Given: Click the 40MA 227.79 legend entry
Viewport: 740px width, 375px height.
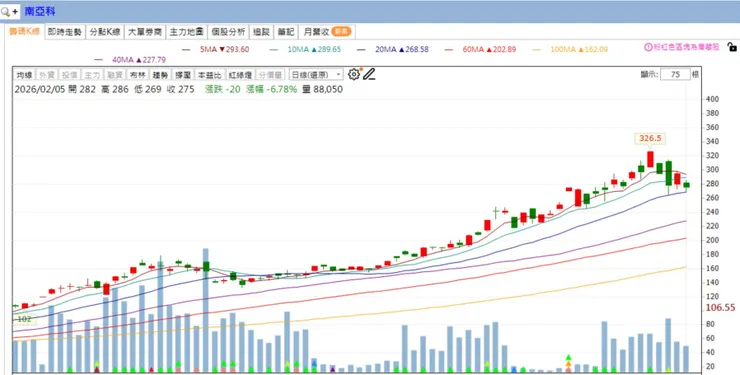Looking at the screenshot, I should pos(130,60).
